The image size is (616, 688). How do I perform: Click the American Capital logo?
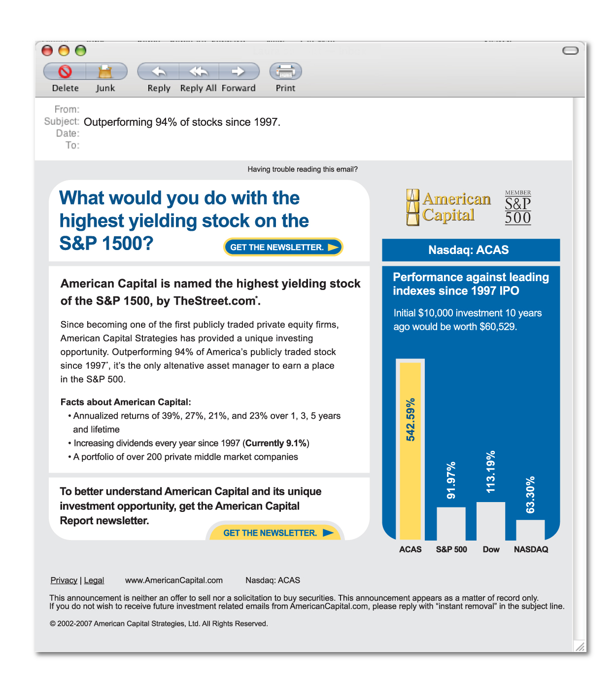tap(448, 207)
